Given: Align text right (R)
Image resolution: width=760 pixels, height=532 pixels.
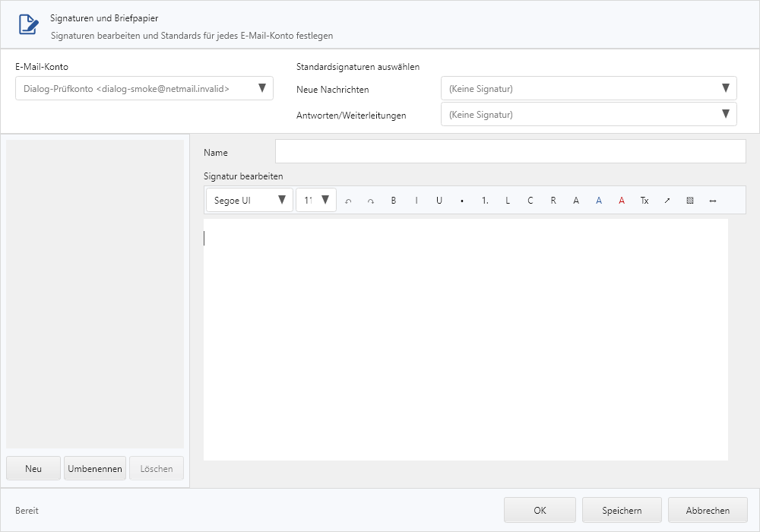Looking at the screenshot, I should [553, 201].
